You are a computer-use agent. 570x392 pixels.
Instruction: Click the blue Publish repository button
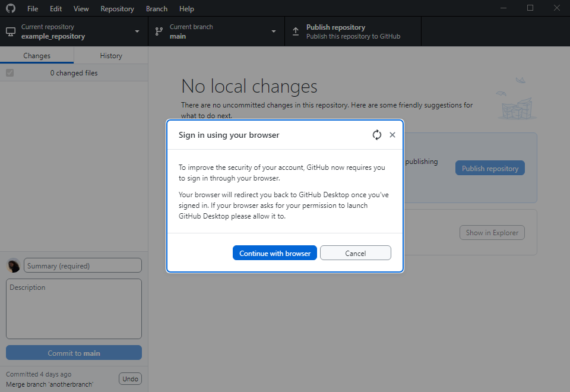tap(490, 168)
